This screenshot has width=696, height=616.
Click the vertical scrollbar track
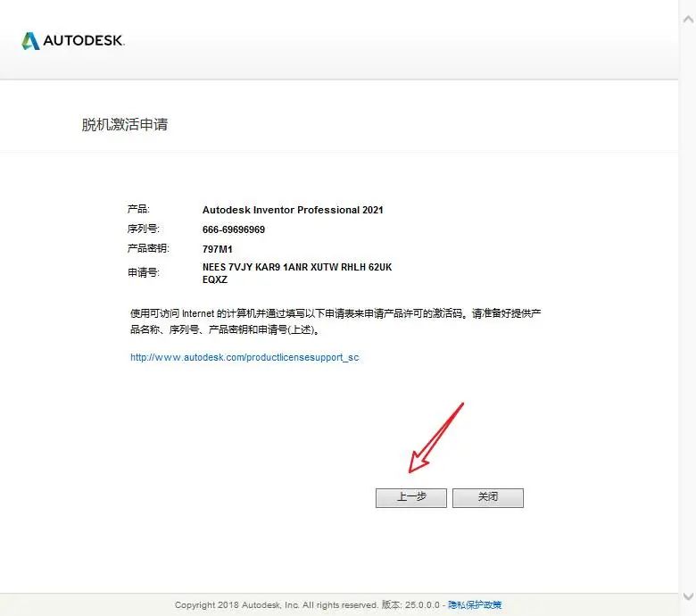pos(688,307)
